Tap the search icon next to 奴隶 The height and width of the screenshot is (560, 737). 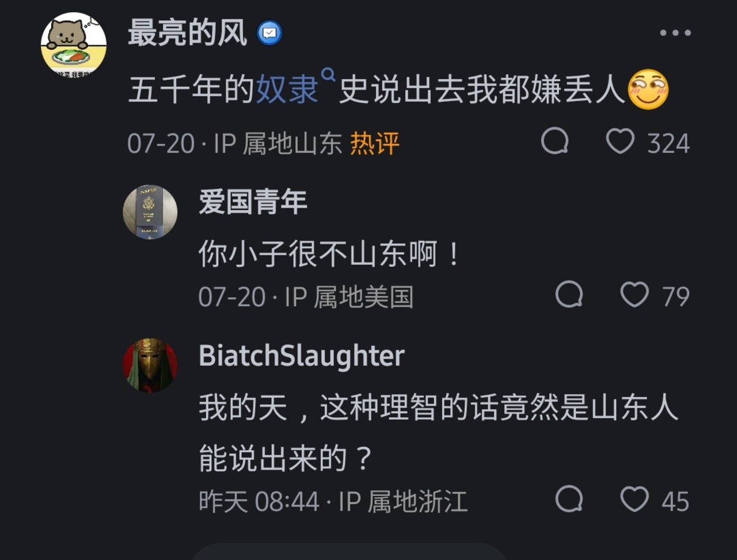(x=328, y=74)
